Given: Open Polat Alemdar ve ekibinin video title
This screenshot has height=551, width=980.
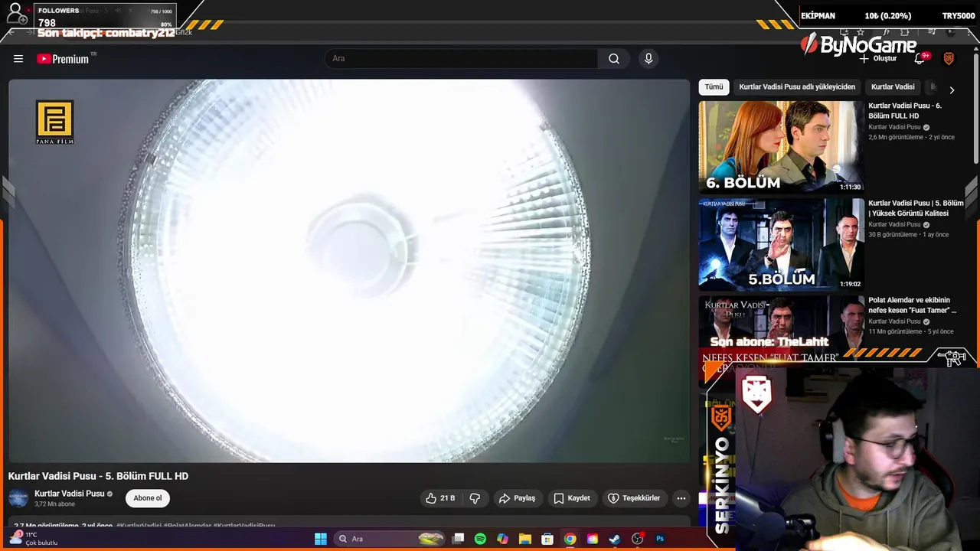Looking at the screenshot, I should (912, 305).
